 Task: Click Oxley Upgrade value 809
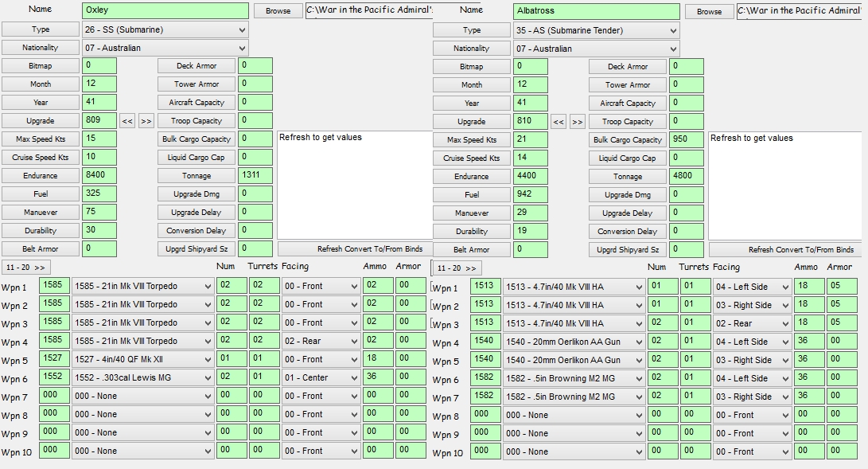point(99,120)
